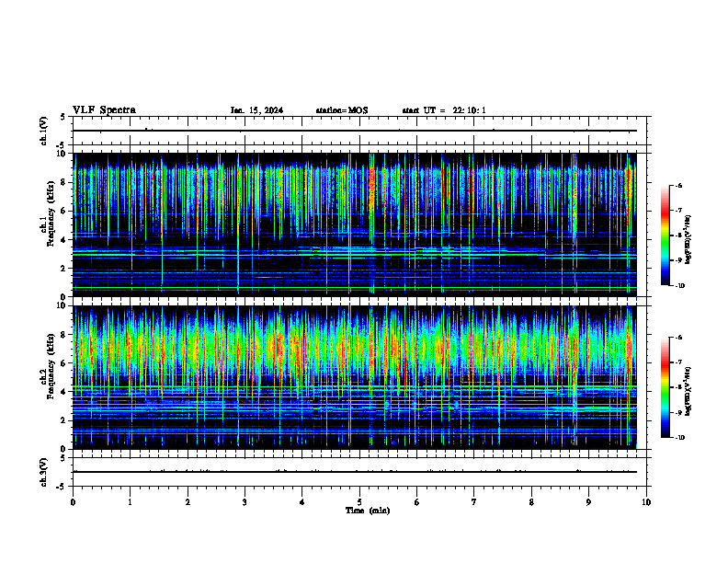This screenshot has height=563, width=728.
Task: Click ch.2 colorbar "-10" tick value
Action: pyautogui.click(x=679, y=438)
